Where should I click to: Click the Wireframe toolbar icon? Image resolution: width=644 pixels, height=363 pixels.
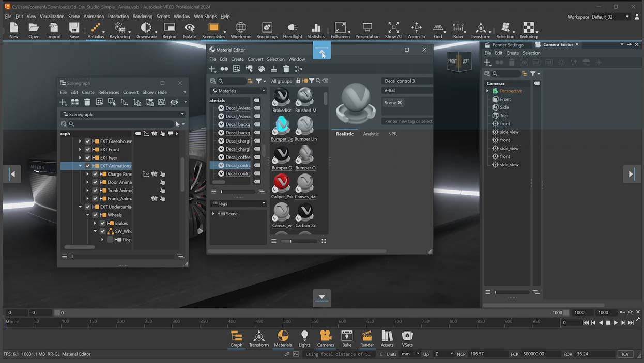click(241, 30)
